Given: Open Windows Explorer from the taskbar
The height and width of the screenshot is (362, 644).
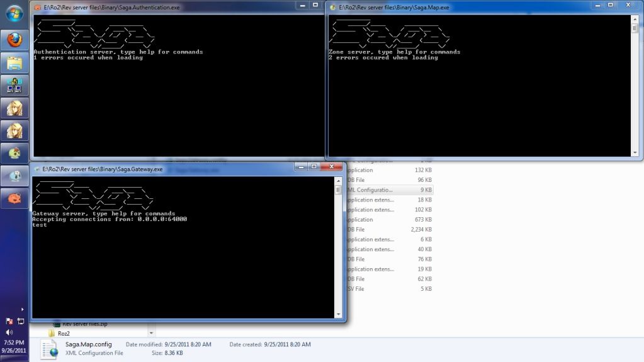Looking at the screenshot, I should pos(14,62).
